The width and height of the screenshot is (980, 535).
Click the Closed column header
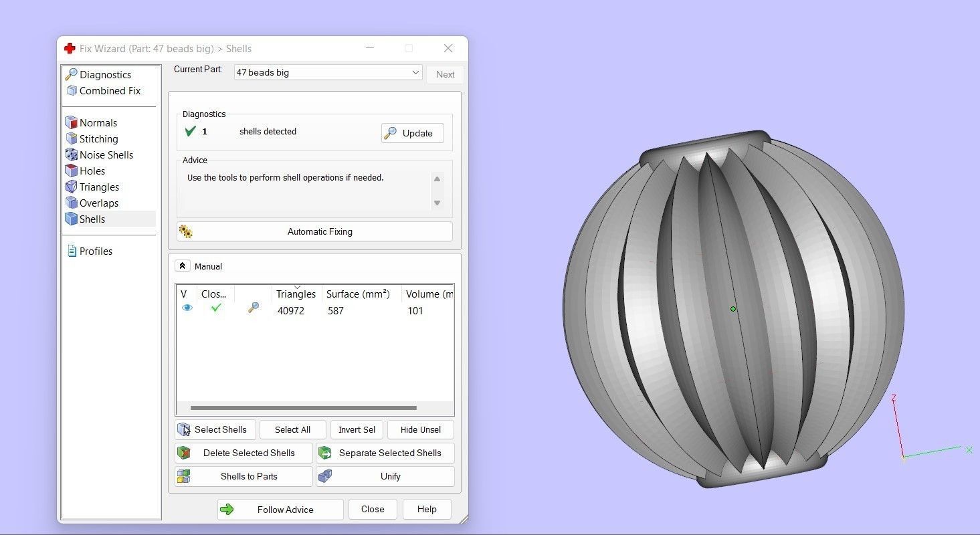[x=214, y=294]
